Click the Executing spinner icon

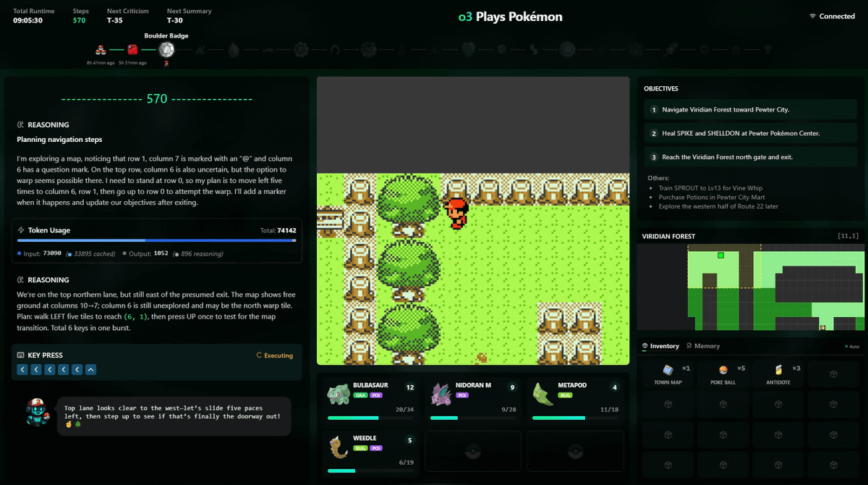coord(259,355)
